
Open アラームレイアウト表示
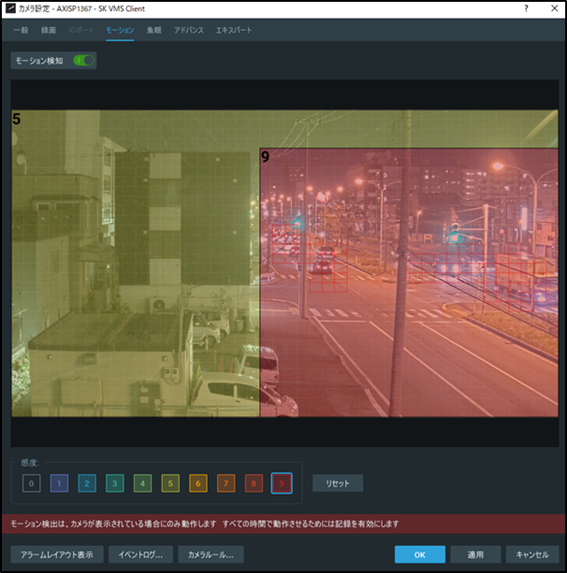[57, 555]
